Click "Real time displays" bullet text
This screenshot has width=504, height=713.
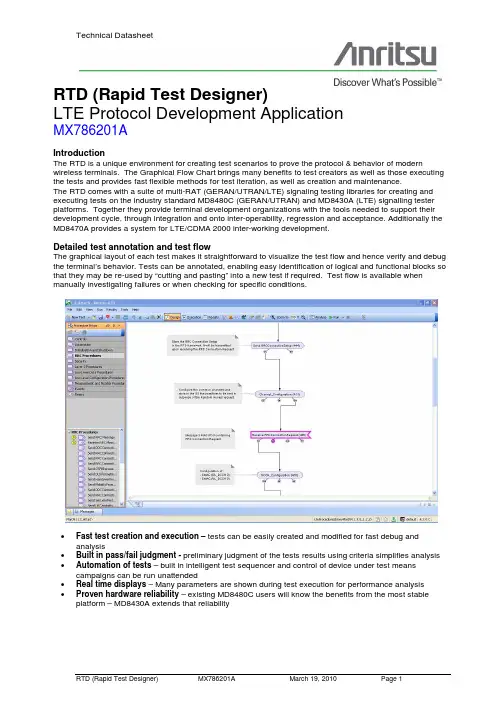tap(111, 584)
